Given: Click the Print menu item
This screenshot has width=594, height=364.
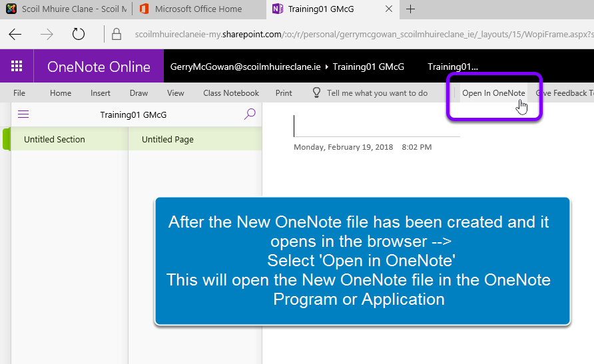Looking at the screenshot, I should 284,93.
